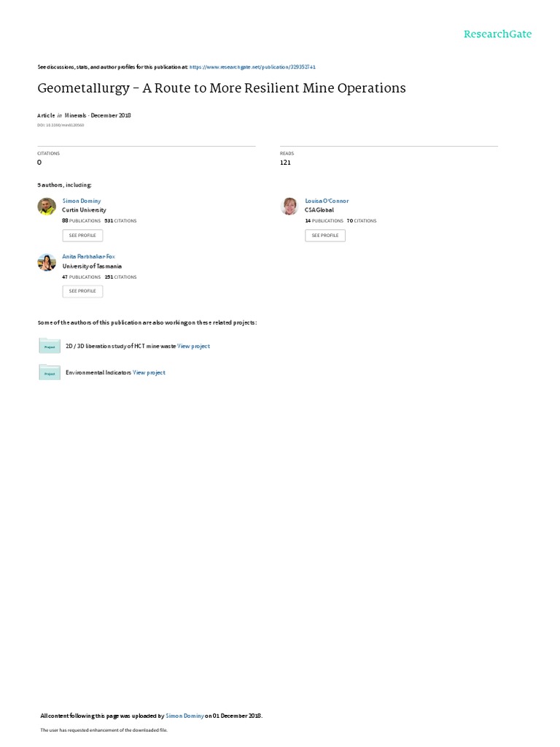Click the reads count 121
This screenshot has height=747, width=560.
click(285, 163)
